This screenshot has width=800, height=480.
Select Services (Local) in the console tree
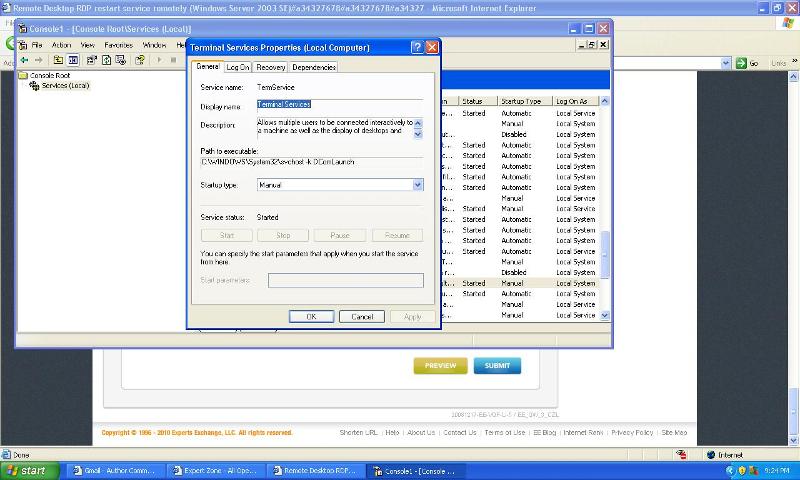(65, 86)
